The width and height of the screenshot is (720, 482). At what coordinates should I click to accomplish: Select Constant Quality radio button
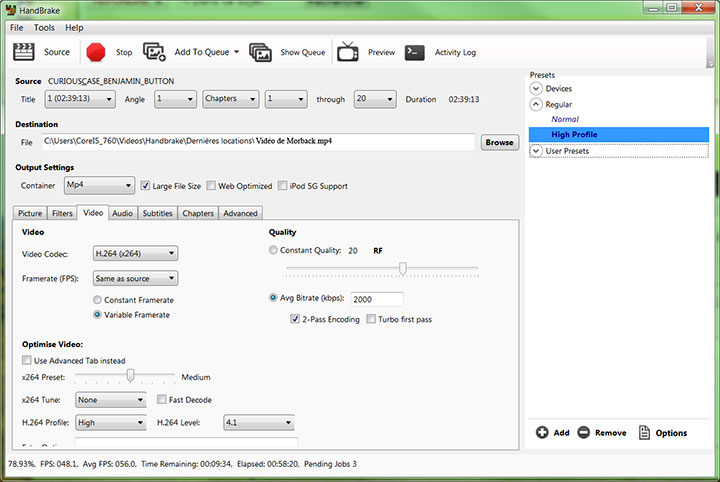273,250
